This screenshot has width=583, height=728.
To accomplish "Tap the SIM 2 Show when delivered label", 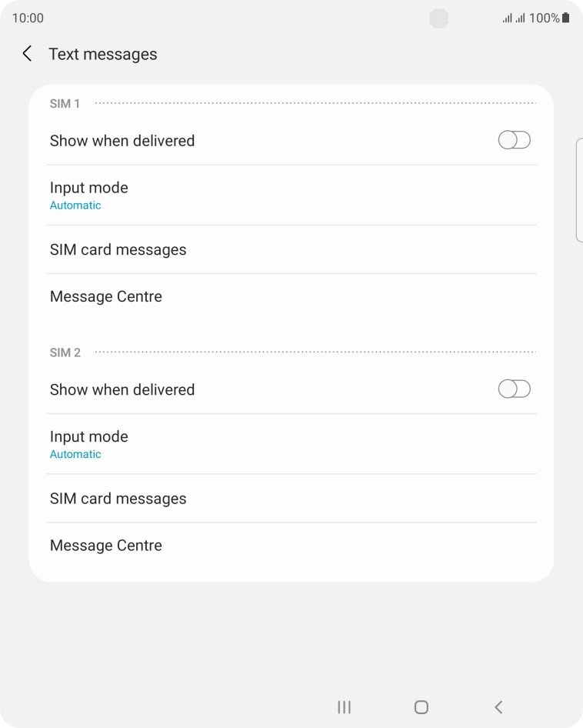I will (122, 389).
